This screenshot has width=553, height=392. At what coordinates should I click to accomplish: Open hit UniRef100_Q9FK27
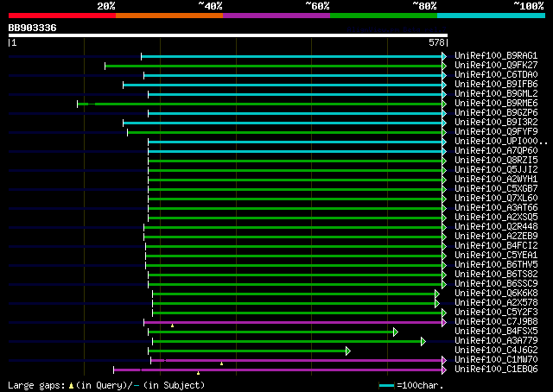496,66
